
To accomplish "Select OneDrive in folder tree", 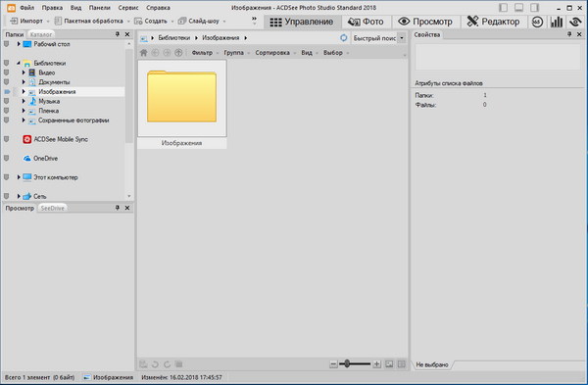I will tap(45, 159).
